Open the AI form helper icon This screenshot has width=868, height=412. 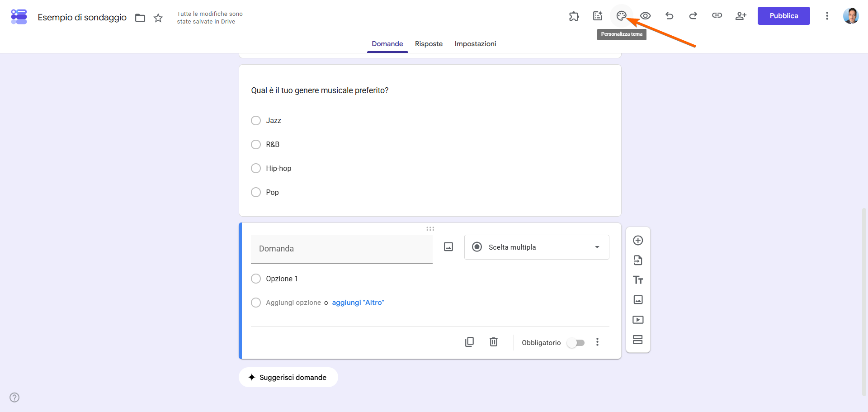coord(598,16)
